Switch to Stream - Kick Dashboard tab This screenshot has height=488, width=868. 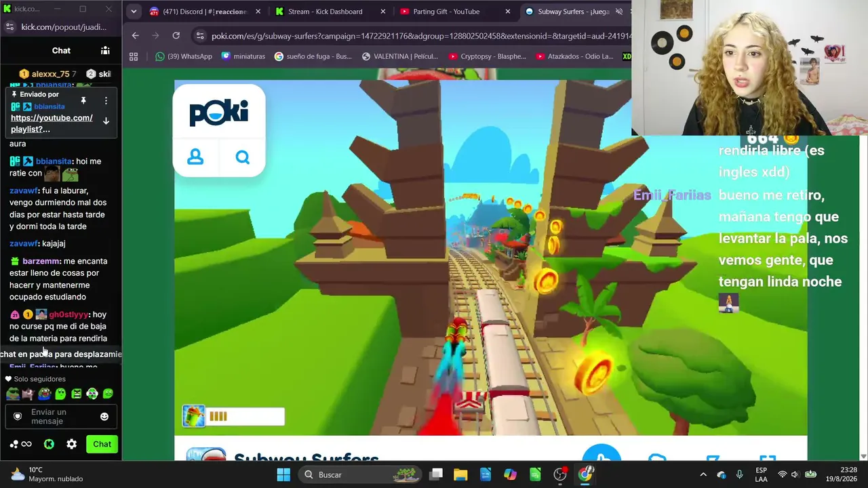330,12
